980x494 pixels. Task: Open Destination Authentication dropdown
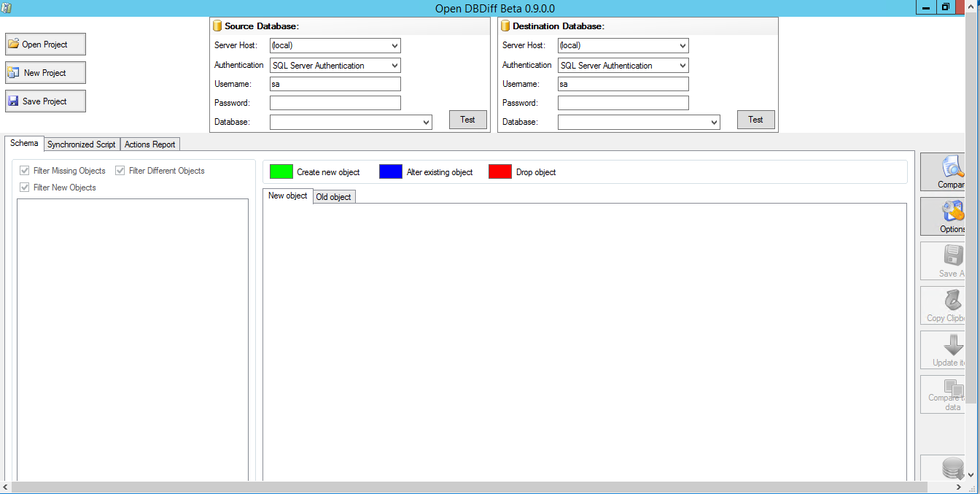(x=682, y=66)
